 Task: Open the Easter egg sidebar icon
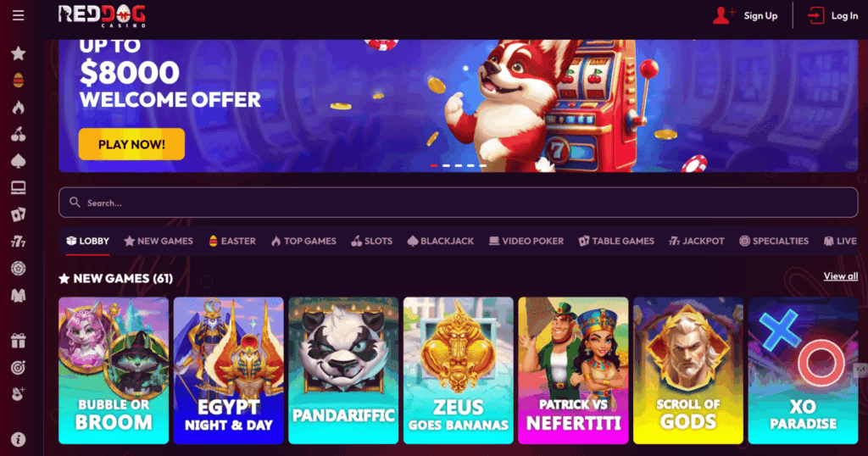19,81
